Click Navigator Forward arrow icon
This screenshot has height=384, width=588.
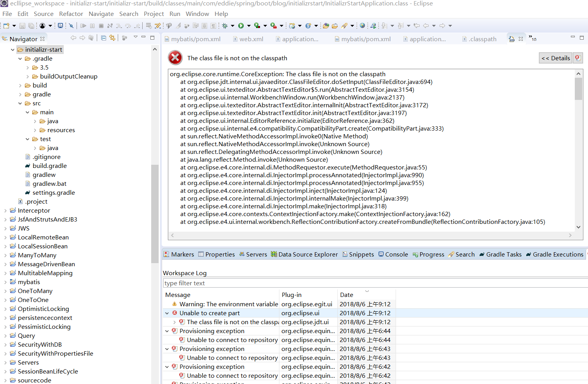[82, 38]
